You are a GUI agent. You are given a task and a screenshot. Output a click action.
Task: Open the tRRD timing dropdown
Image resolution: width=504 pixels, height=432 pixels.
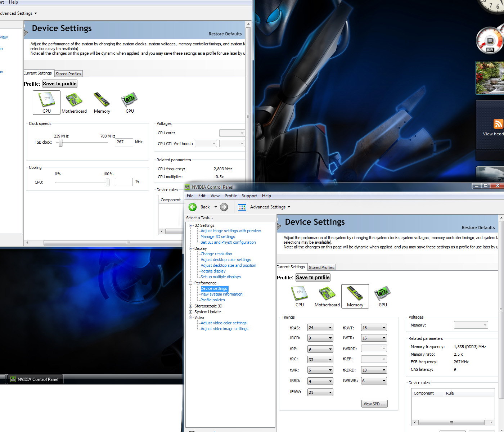320,381
